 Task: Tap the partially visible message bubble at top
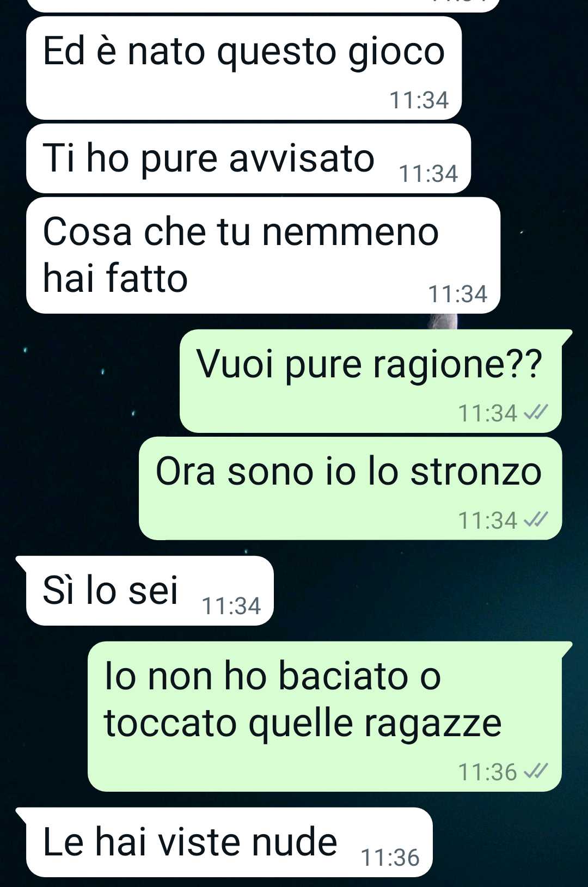[x=263, y=5]
